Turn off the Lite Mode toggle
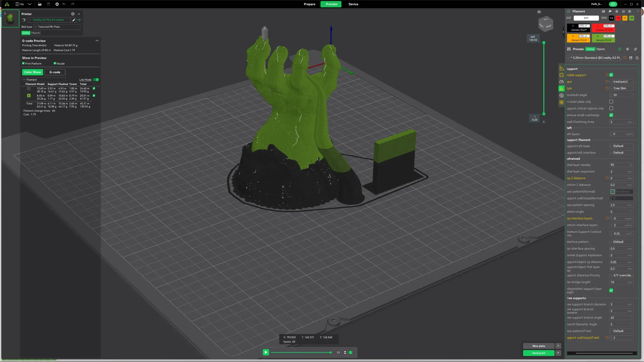 (x=96, y=80)
